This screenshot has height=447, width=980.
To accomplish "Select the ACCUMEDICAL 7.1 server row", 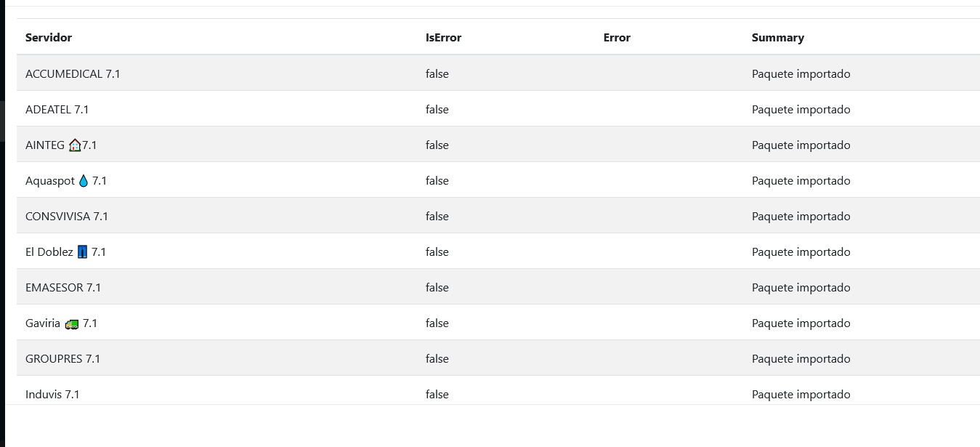I will click(x=73, y=74).
